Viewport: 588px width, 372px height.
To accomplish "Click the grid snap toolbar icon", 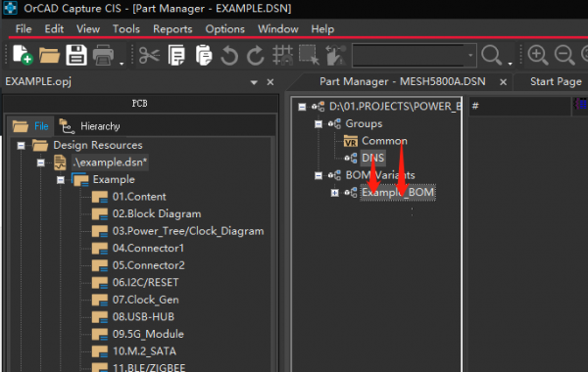I will [283, 56].
